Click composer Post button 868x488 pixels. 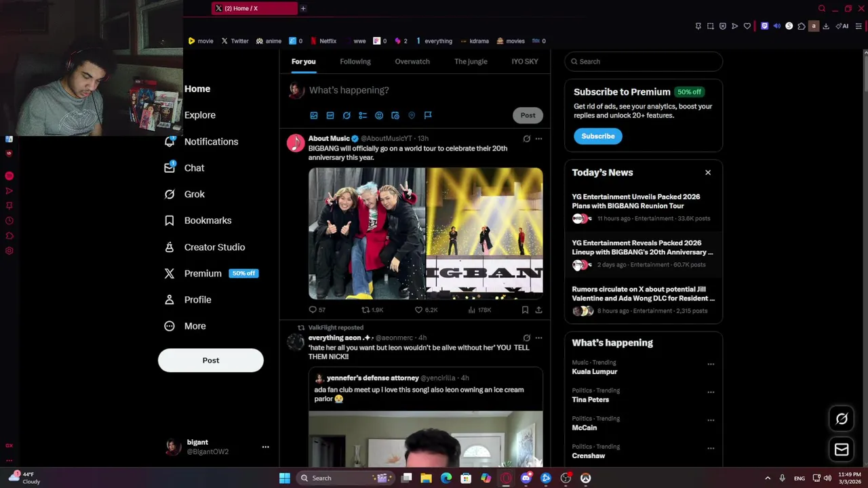click(x=528, y=115)
